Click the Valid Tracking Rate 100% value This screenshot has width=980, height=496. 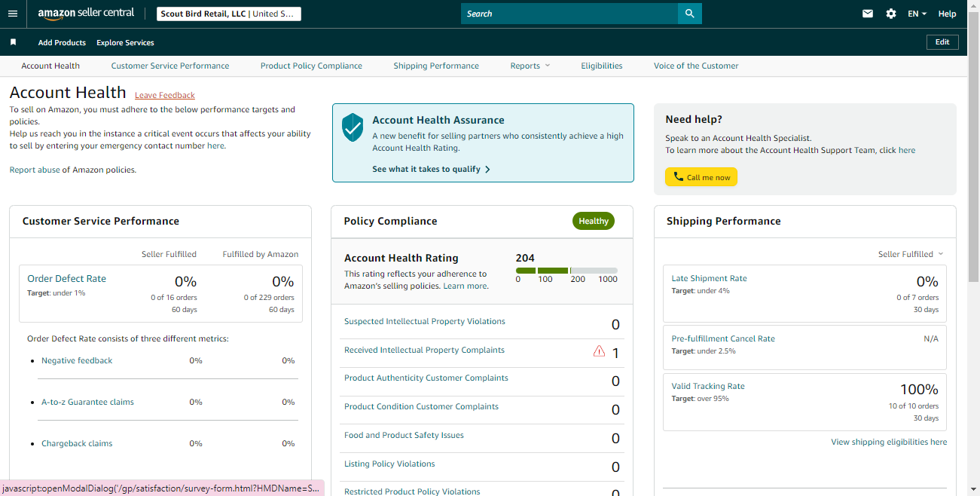[x=919, y=389]
